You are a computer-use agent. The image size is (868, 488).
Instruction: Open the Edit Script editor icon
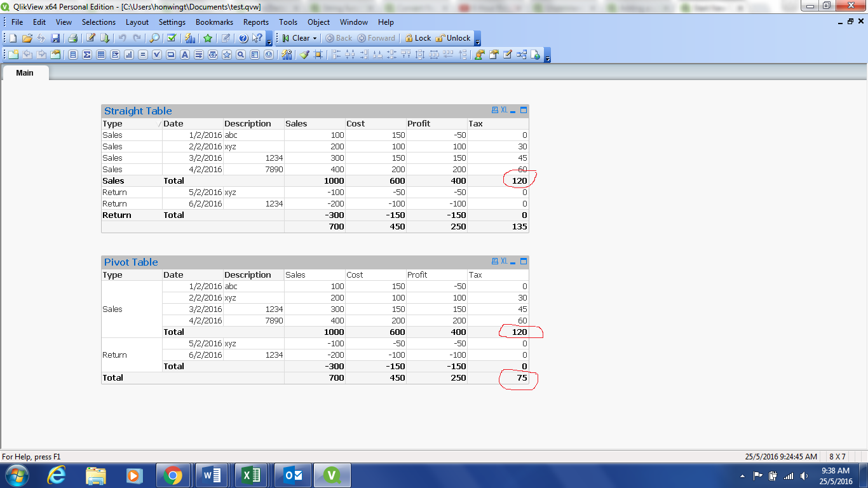pyautogui.click(x=91, y=38)
